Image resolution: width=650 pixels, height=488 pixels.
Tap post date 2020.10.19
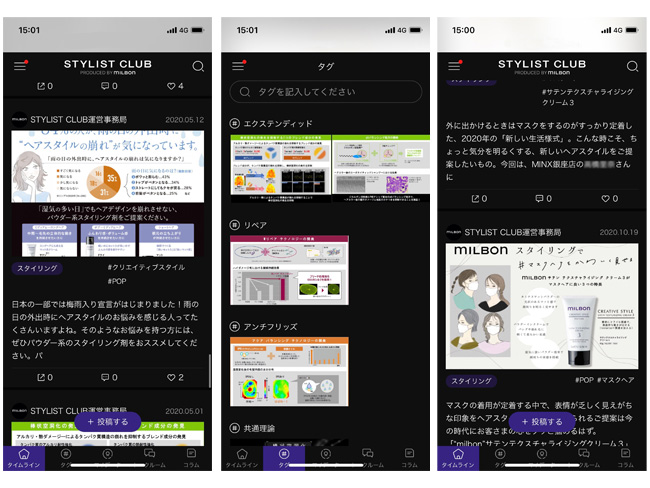tap(618, 233)
